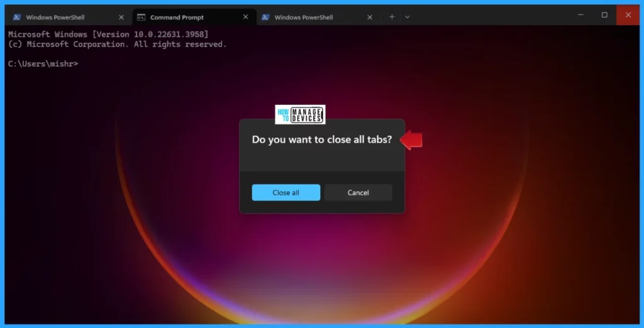The height and width of the screenshot is (328, 644).
Task: Close the last Windows PowerShell tab
Action: [x=370, y=17]
